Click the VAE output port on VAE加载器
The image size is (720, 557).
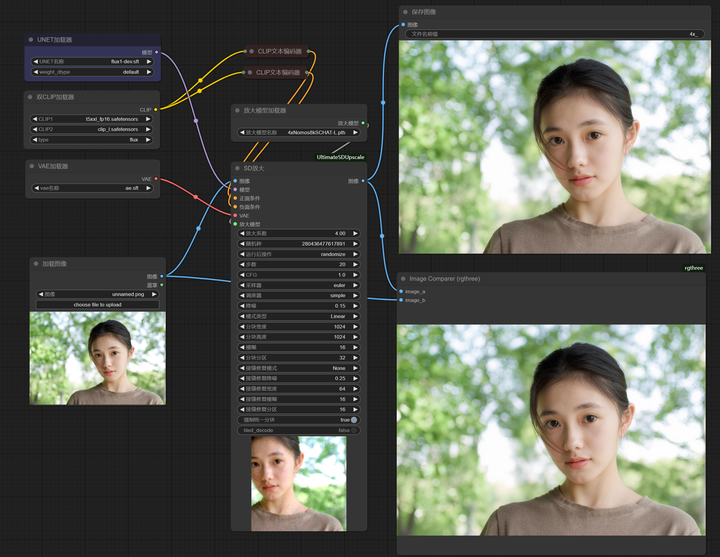pyautogui.click(x=155, y=179)
